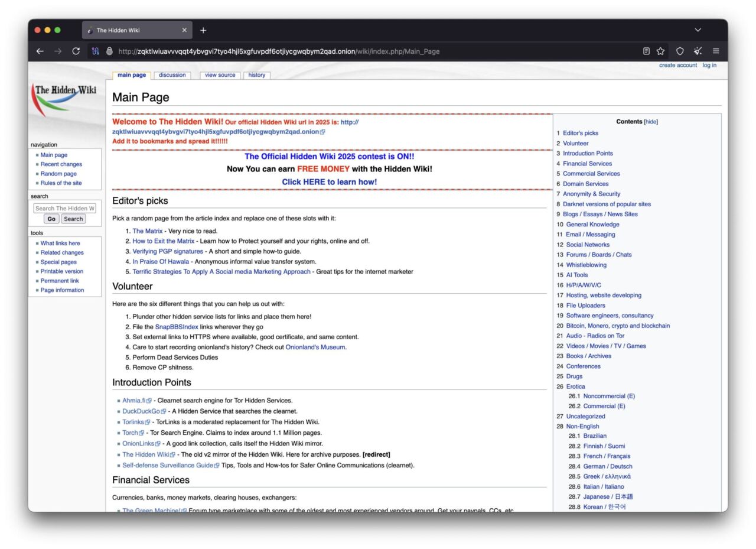Screen dimensions: 756x549
Task: Click the padlock site security icon
Action: click(110, 51)
